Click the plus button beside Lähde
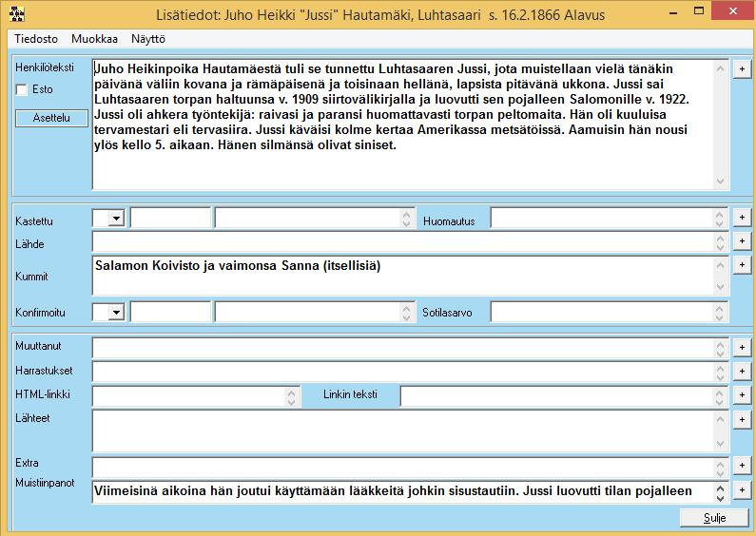Viewport: 756px width, 536px height. click(742, 240)
